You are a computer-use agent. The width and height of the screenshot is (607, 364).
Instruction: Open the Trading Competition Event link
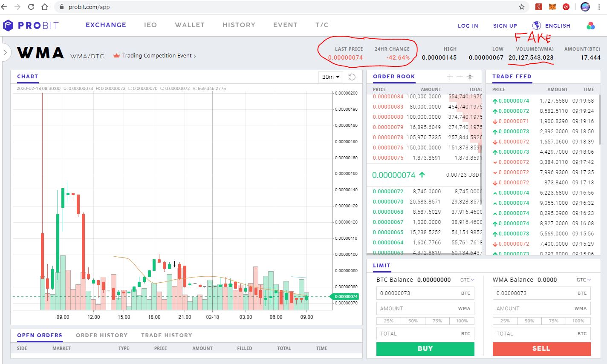pyautogui.click(x=159, y=56)
